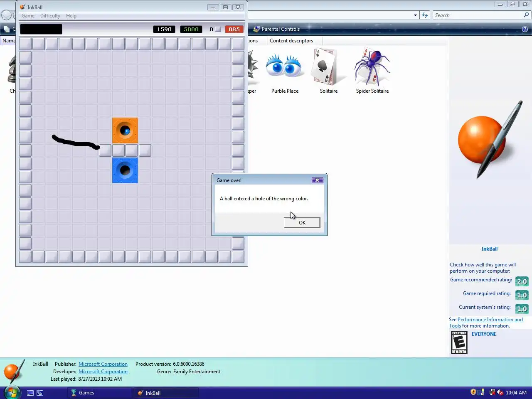The height and width of the screenshot is (399, 532).
Task: Click the muted volume tray icon
Action: 500,392
